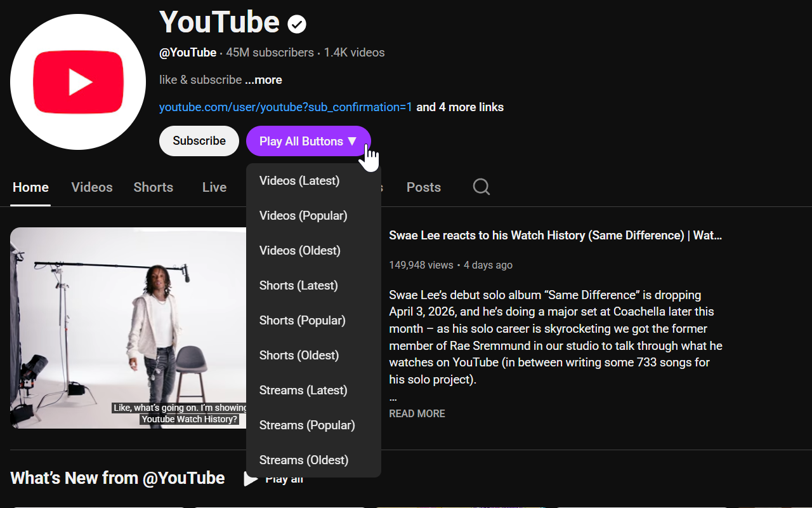Click the Swae Lee video description paragraph
812x508 pixels.
click(x=556, y=337)
